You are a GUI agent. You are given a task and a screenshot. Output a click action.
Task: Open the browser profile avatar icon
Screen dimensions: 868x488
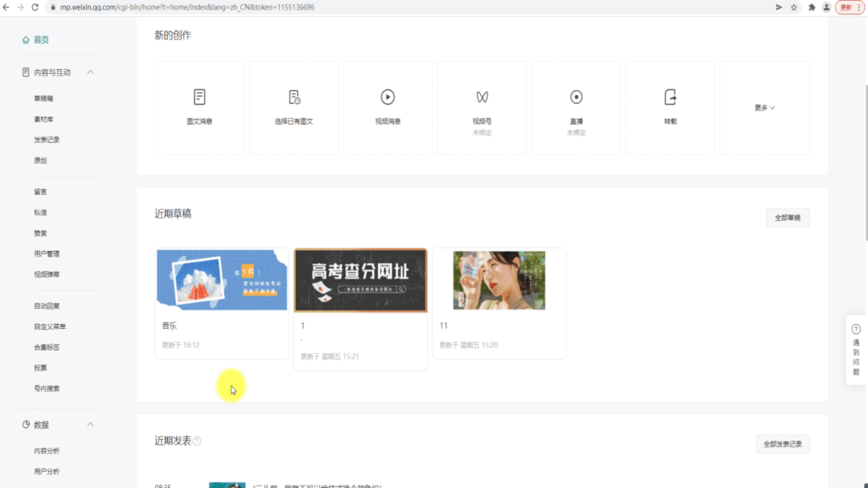coord(826,7)
